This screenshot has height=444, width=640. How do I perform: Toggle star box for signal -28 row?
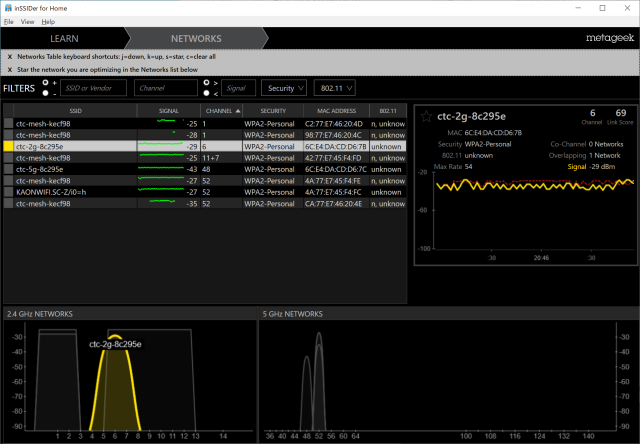point(8,135)
